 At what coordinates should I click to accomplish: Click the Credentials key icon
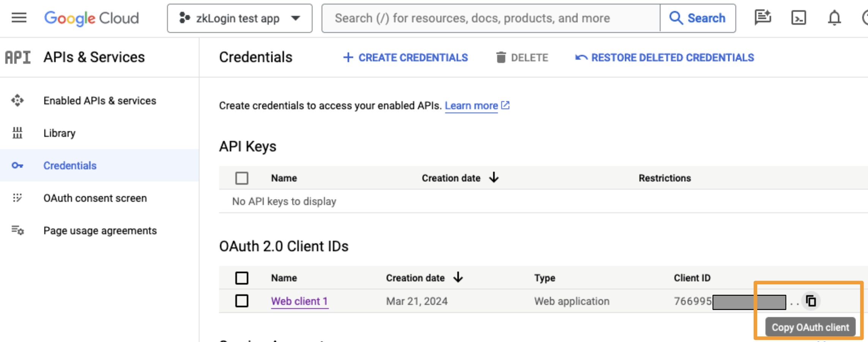(x=17, y=166)
